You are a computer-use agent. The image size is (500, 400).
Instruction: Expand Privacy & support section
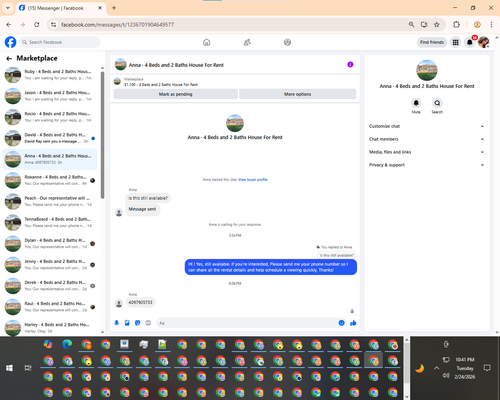(x=426, y=165)
